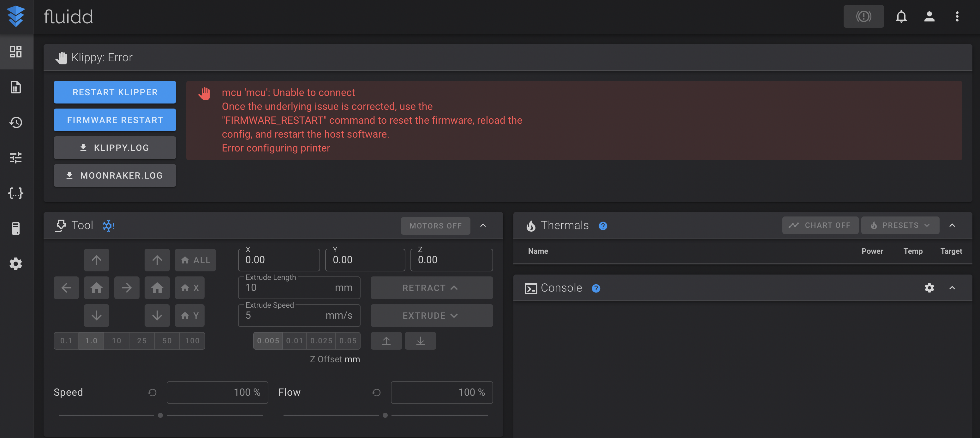Click the fluidd logo icon
The height and width of the screenshot is (438, 980).
click(16, 17)
